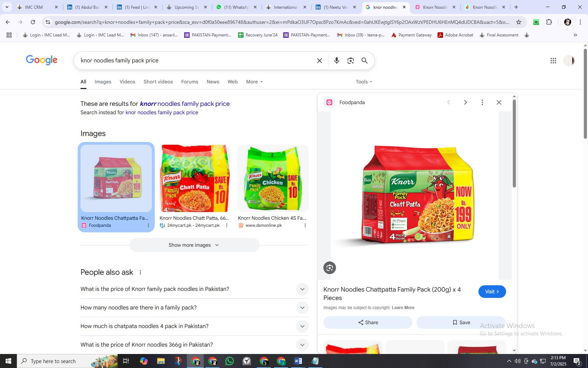
Task: Search inside the image with the Lens icon
Action: [x=329, y=268]
